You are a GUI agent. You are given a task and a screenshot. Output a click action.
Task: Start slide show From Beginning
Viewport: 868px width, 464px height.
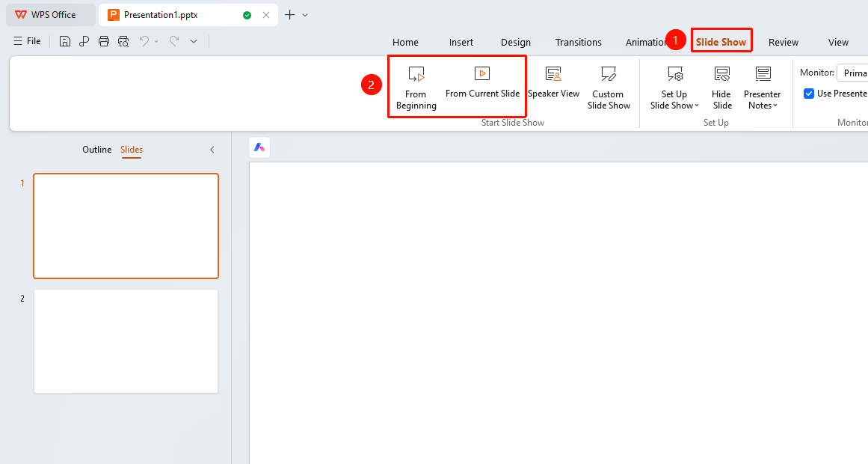click(416, 88)
